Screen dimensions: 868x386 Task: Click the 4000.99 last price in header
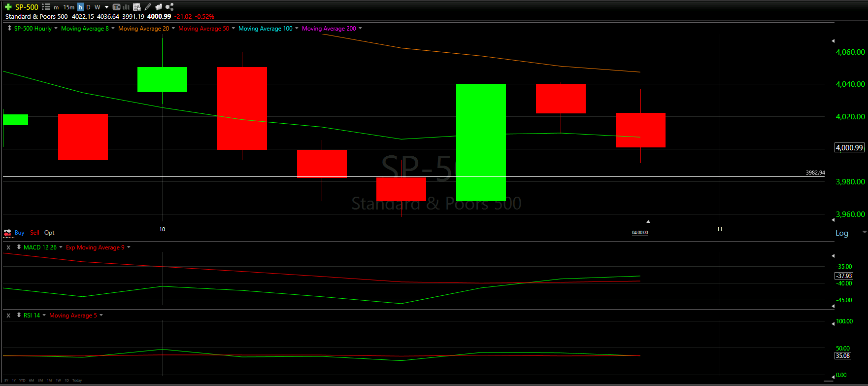click(x=159, y=16)
